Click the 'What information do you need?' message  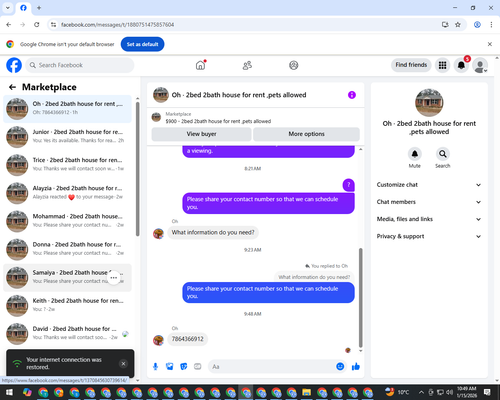(213, 232)
